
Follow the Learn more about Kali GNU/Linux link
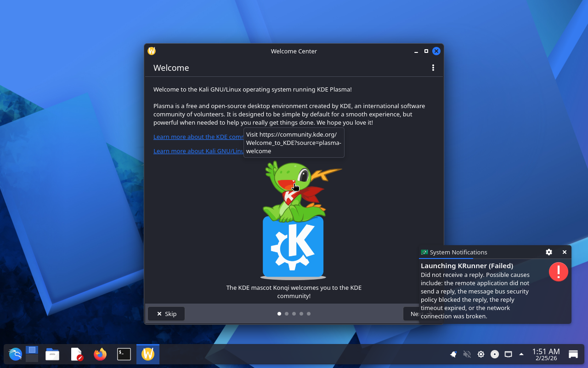click(x=198, y=151)
